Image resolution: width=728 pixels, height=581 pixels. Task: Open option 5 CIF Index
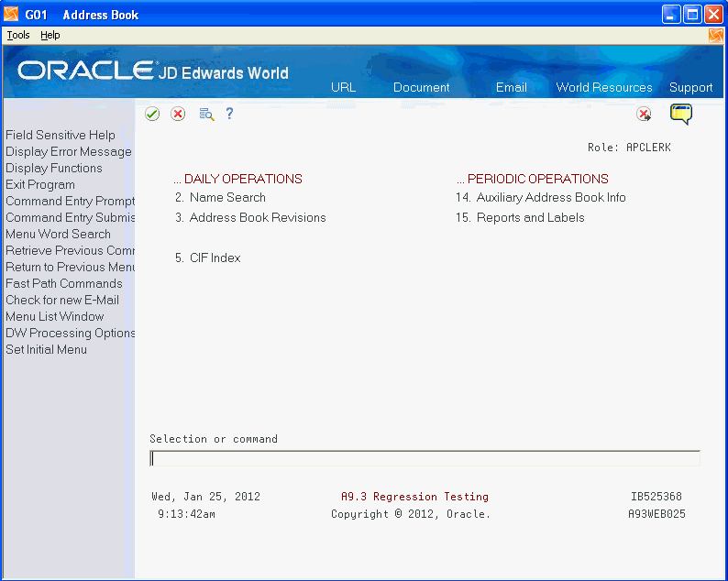point(208,258)
